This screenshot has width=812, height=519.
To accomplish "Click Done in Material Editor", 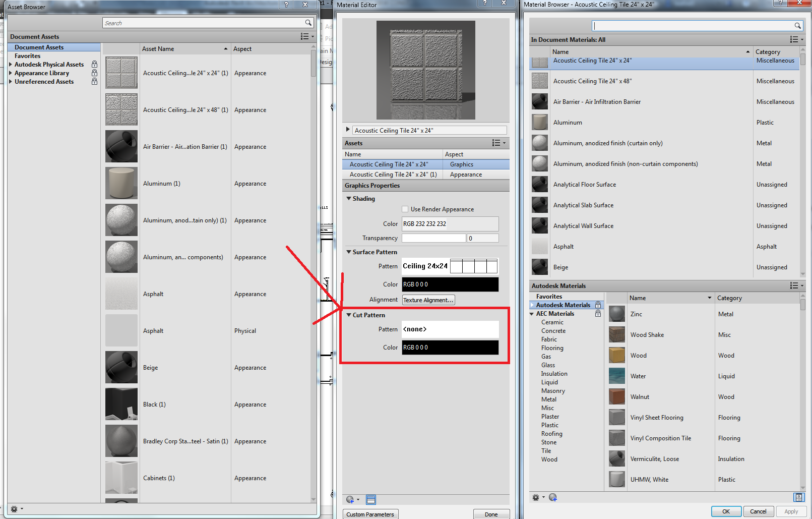I will tap(491, 514).
